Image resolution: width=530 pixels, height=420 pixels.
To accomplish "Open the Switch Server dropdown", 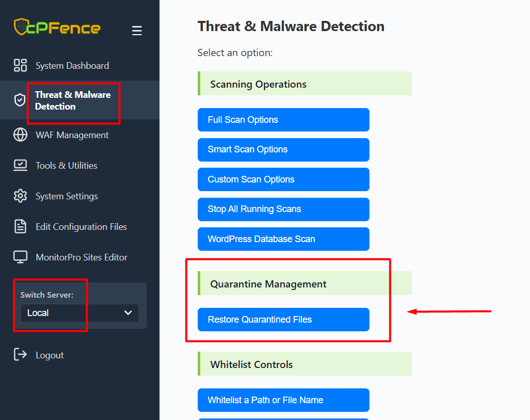I will [79, 313].
